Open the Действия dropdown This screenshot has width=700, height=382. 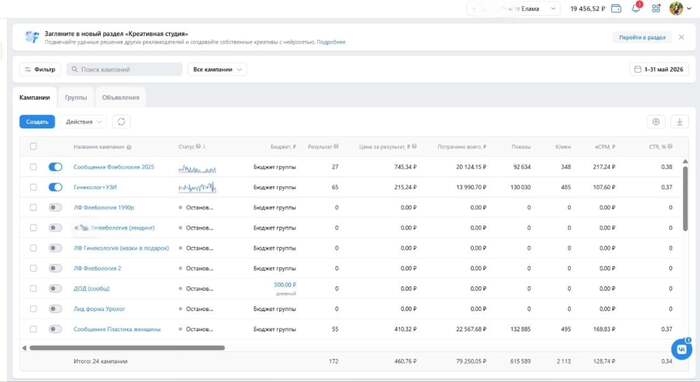click(x=84, y=122)
